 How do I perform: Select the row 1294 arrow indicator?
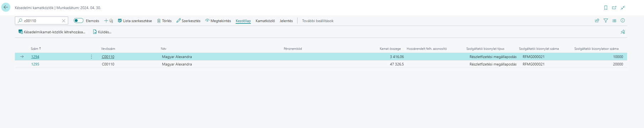(x=22, y=57)
